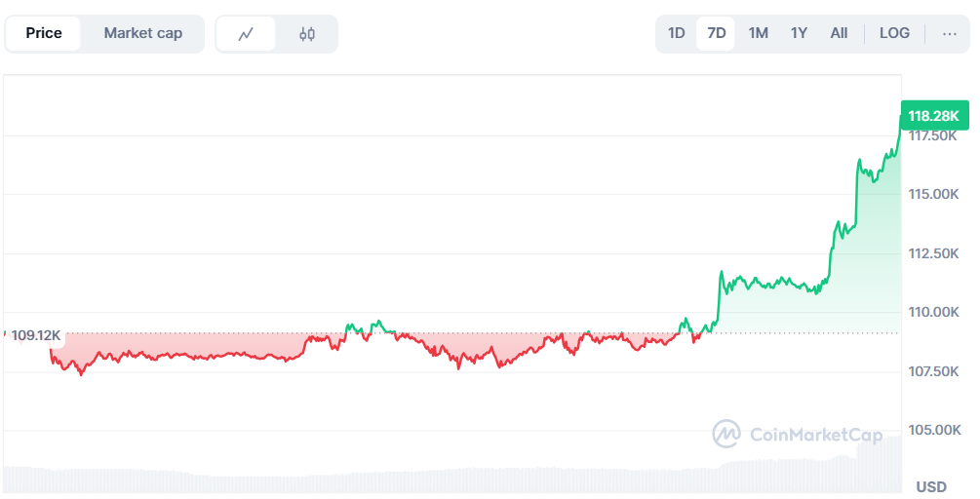
Task: Click the 107.50K axis label
Action: click(x=933, y=371)
